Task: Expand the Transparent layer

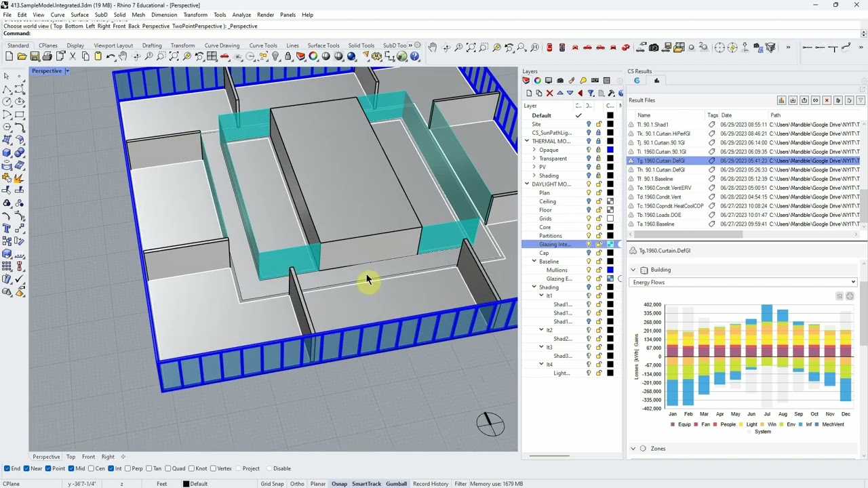Action: [534, 159]
